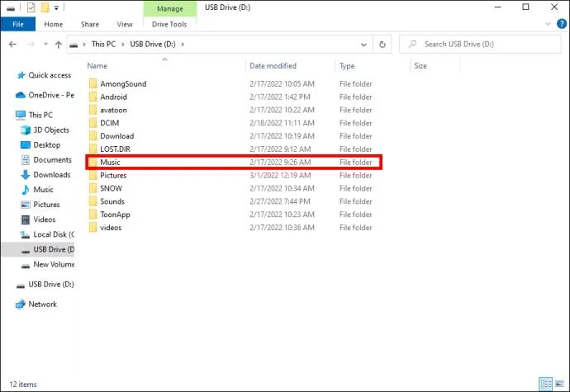Go back with the Back arrow

12,45
